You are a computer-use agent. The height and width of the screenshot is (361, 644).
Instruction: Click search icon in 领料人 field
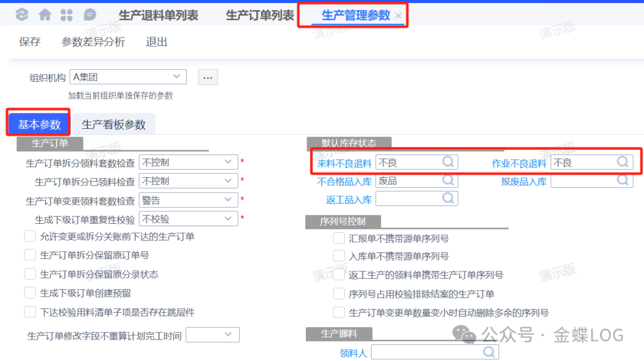(489, 352)
